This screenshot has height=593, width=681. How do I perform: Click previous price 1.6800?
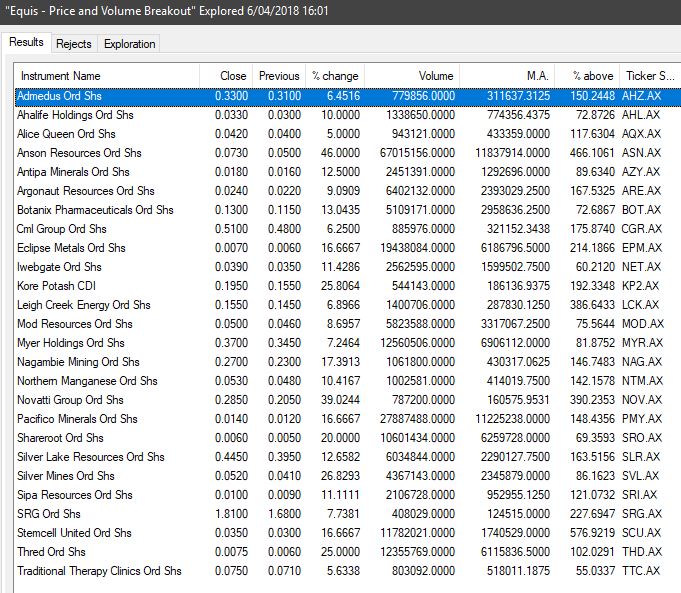click(284, 514)
